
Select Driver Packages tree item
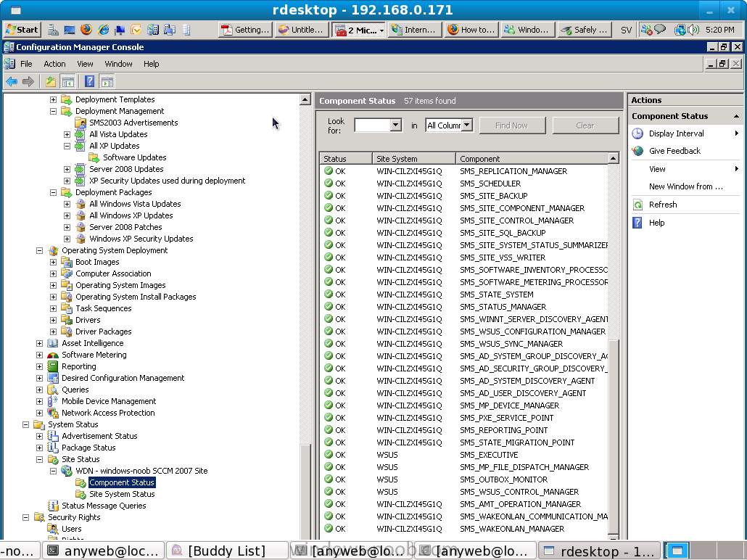click(x=104, y=332)
